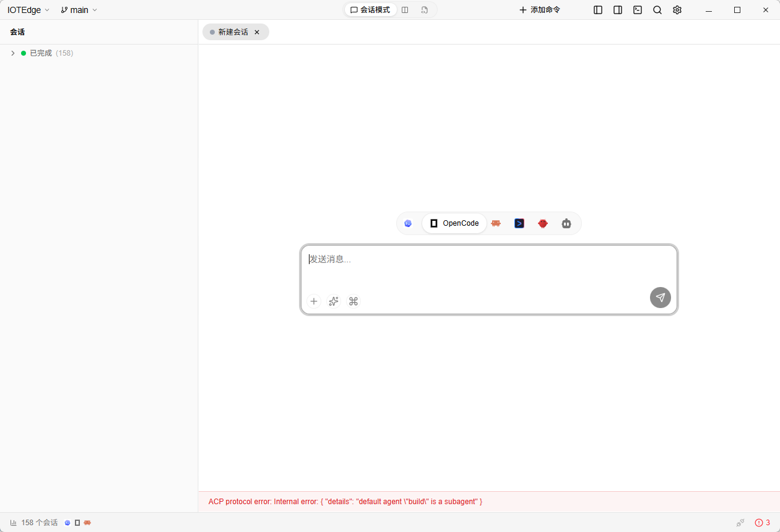Maximize the application window
The height and width of the screenshot is (532, 780).
pyautogui.click(x=737, y=10)
